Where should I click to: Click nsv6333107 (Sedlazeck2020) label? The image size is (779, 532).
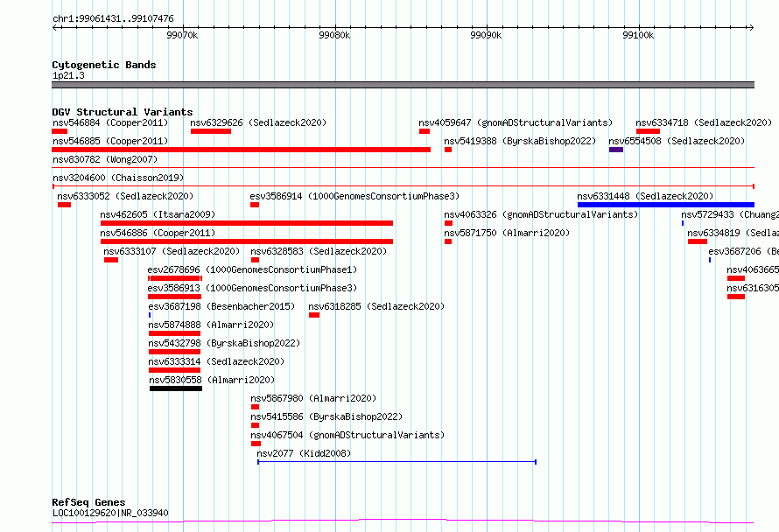click(172, 251)
